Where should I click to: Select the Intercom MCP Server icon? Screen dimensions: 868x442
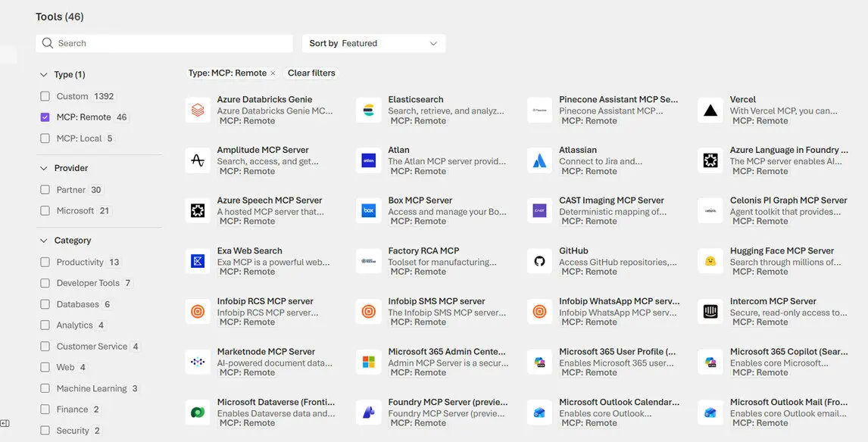coord(710,312)
